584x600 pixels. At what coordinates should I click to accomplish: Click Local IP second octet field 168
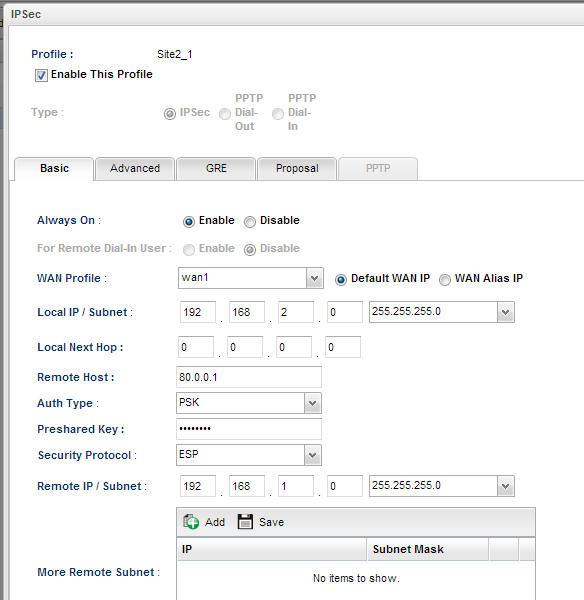[247, 312]
